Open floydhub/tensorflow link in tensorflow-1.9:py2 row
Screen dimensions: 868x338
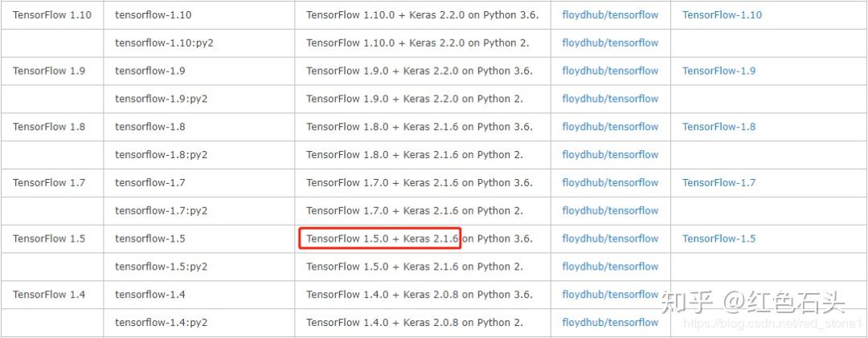tap(610, 99)
